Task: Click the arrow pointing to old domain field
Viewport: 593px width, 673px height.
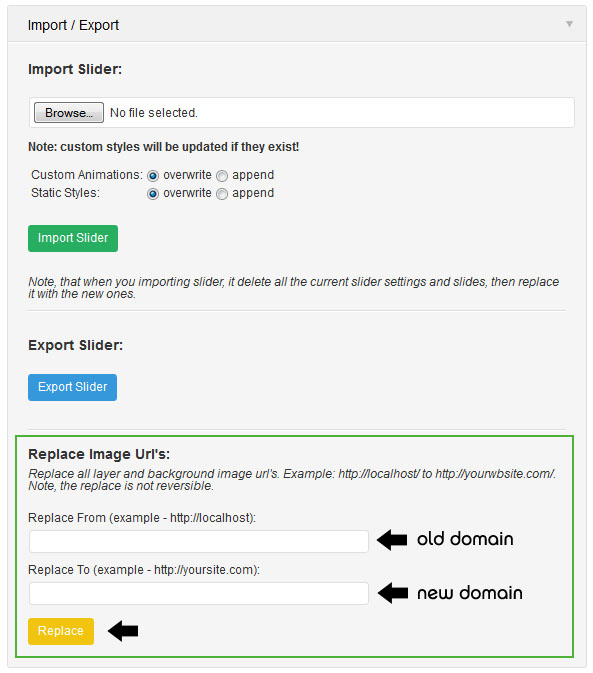Action: [392, 540]
